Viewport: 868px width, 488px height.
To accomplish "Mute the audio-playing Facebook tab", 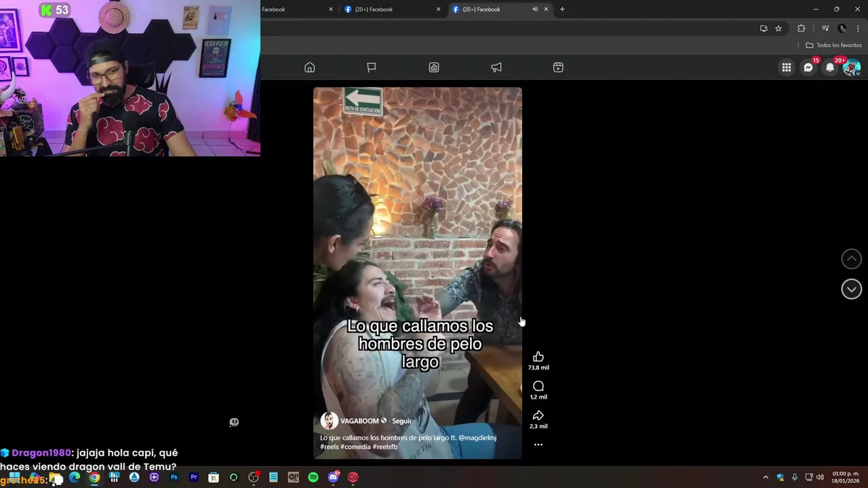I will [x=535, y=9].
